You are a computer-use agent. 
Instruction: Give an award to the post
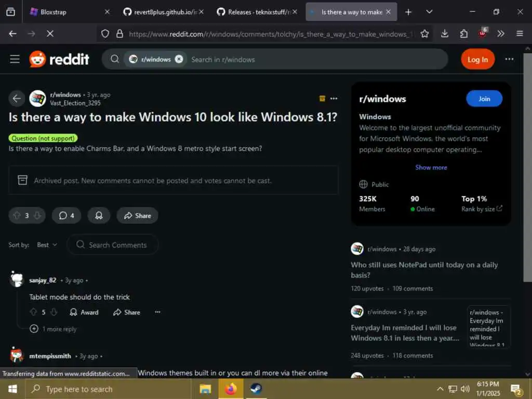tap(99, 216)
